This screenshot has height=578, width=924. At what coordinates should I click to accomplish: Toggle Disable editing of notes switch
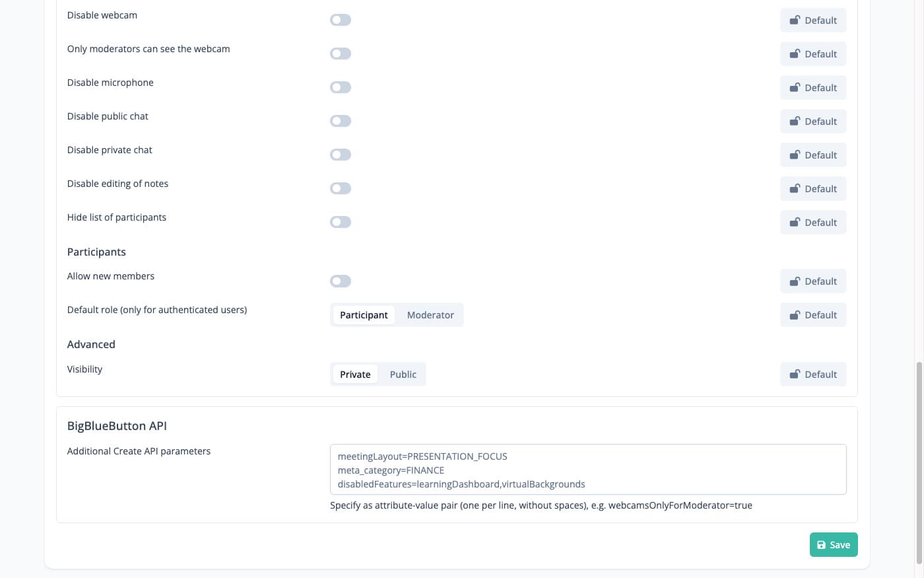[341, 189]
